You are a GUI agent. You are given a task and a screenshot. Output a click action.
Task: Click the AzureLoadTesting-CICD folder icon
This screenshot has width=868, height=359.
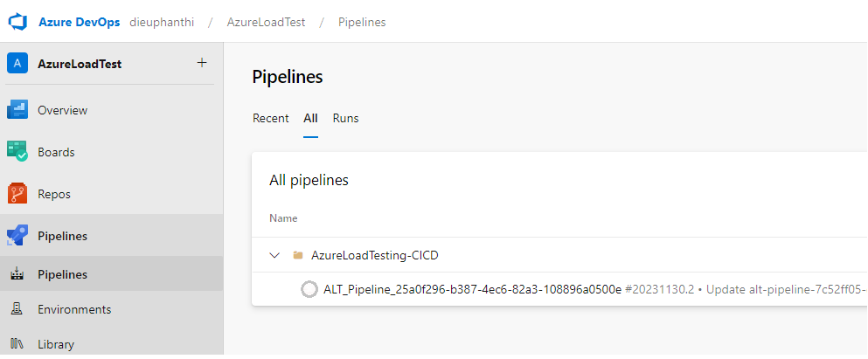tap(298, 256)
